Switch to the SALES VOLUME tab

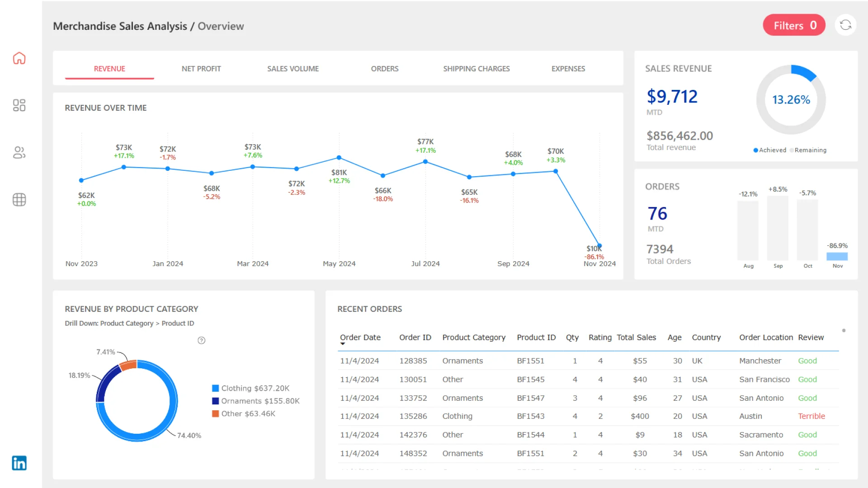(x=293, y=69)
